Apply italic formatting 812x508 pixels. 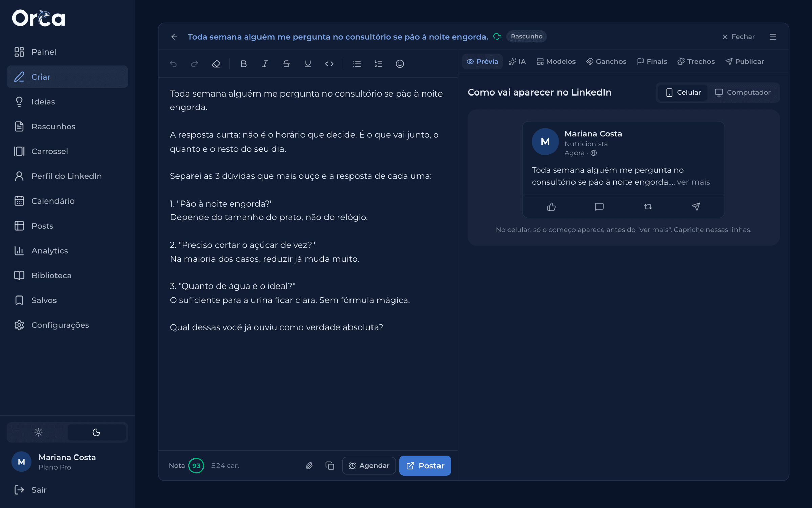point(265,64)
